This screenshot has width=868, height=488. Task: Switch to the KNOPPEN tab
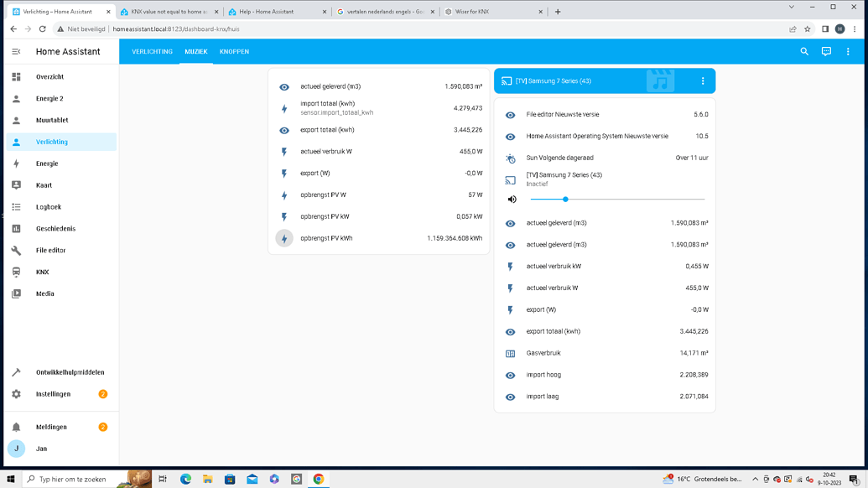pos(233,51)
